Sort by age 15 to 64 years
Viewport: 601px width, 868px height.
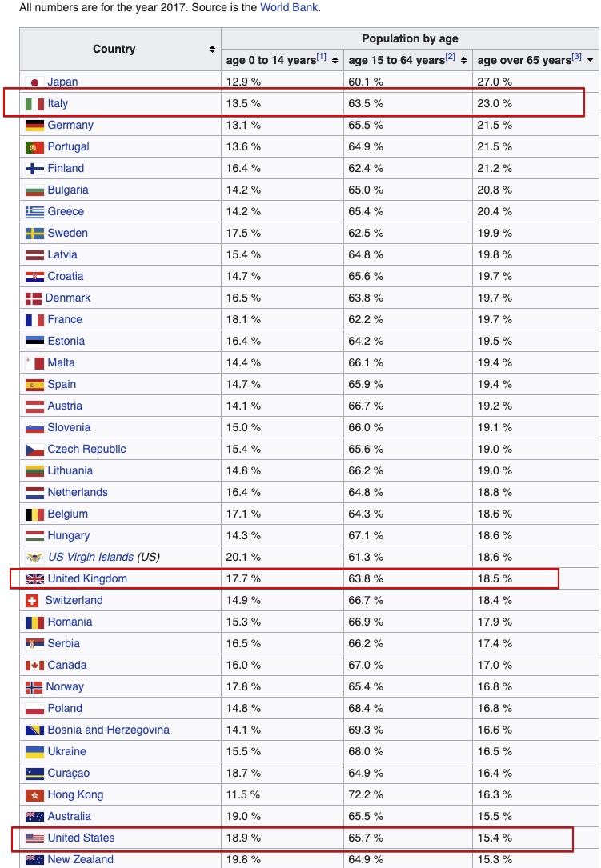463,61
